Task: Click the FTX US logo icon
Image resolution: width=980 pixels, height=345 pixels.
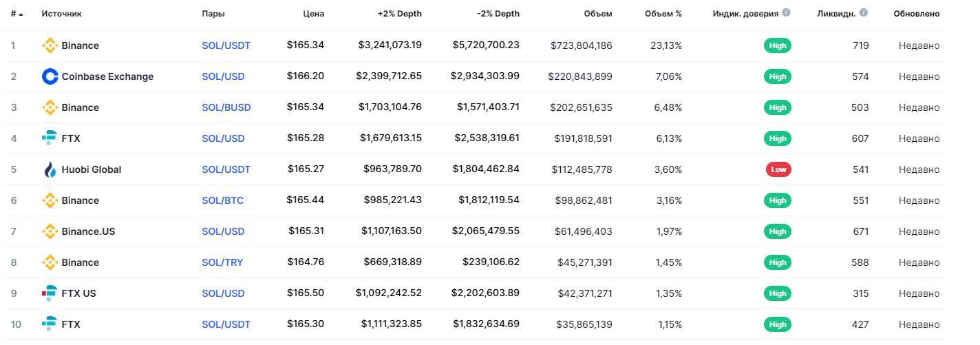Action: [50, 293]
